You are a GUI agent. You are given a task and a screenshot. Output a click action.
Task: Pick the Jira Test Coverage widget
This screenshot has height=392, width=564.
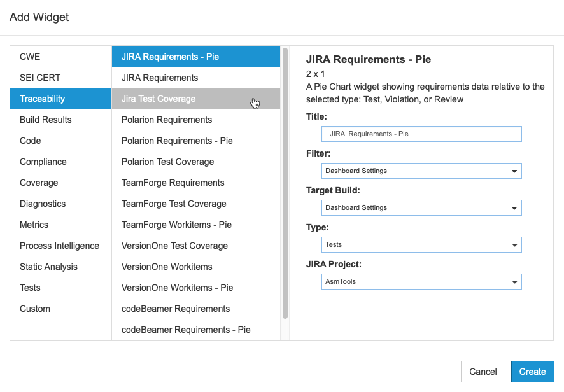196,99
